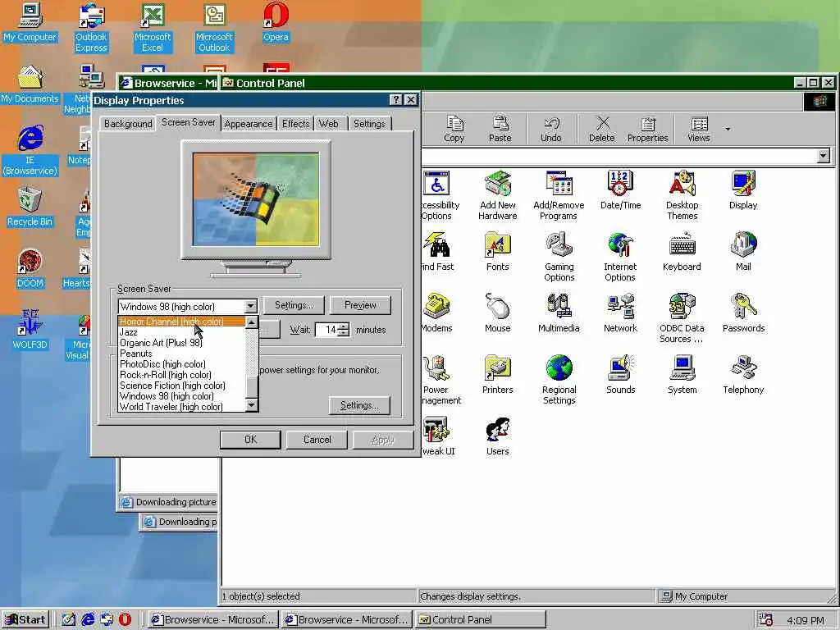Switch to the Web tab

328,124
